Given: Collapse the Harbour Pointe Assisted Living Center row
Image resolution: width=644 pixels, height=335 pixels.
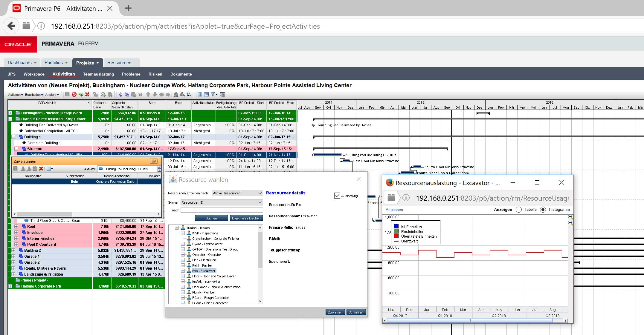Looking at the screenshot, I should (10, 119).
